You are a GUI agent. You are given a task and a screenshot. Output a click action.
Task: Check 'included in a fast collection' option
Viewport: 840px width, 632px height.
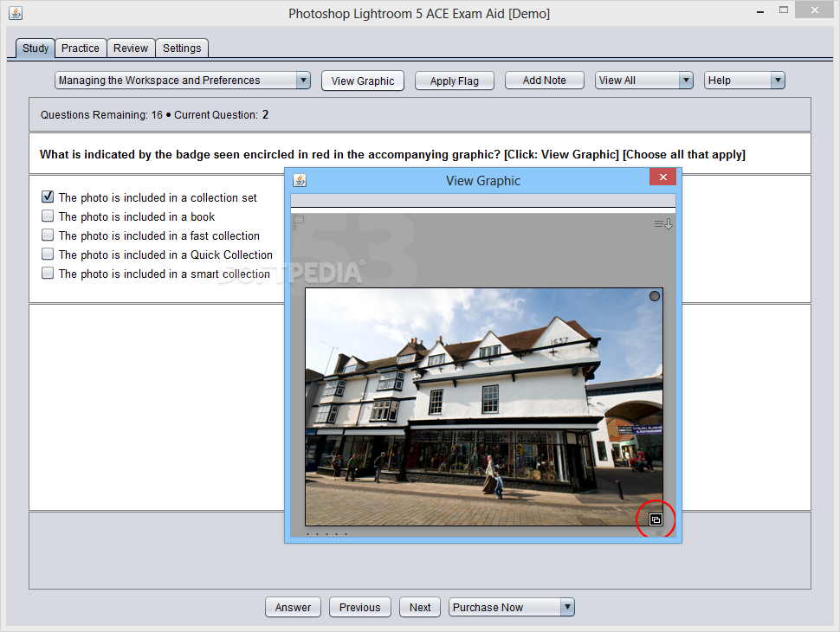(x=48, y=235)
